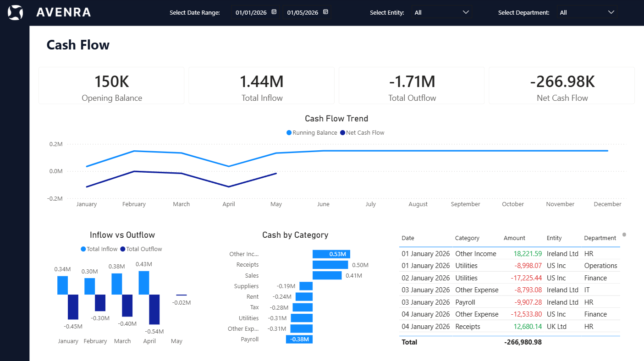Screen dimensions: 644x361
Task: Sort table by Amount column header
Action: coord(514,238)
